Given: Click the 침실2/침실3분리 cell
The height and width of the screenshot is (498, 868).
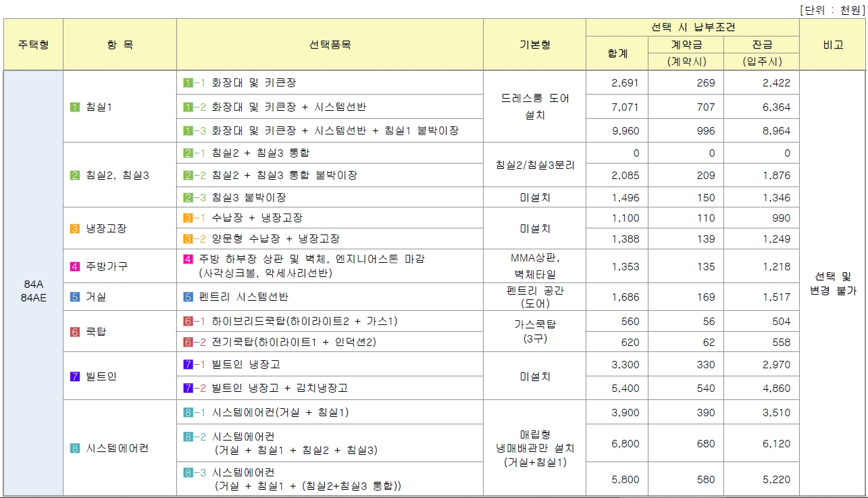Looking at the screenshot, I should [x=534, y=164].
